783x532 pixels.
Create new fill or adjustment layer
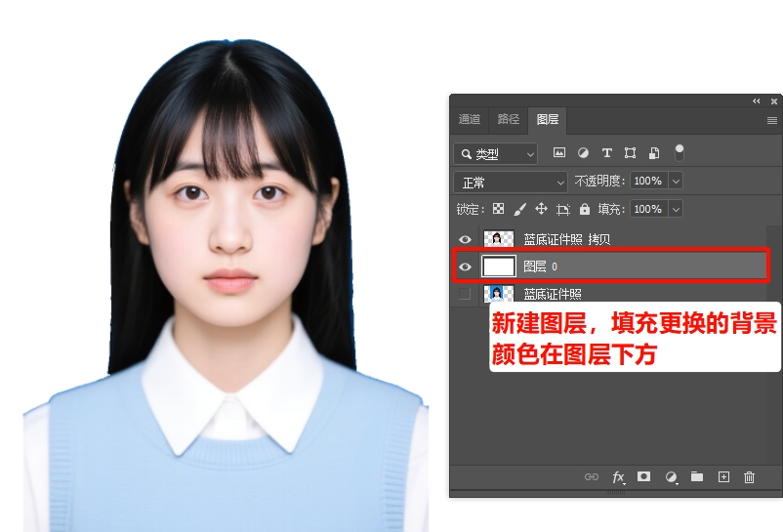click(x=671, y=477)
